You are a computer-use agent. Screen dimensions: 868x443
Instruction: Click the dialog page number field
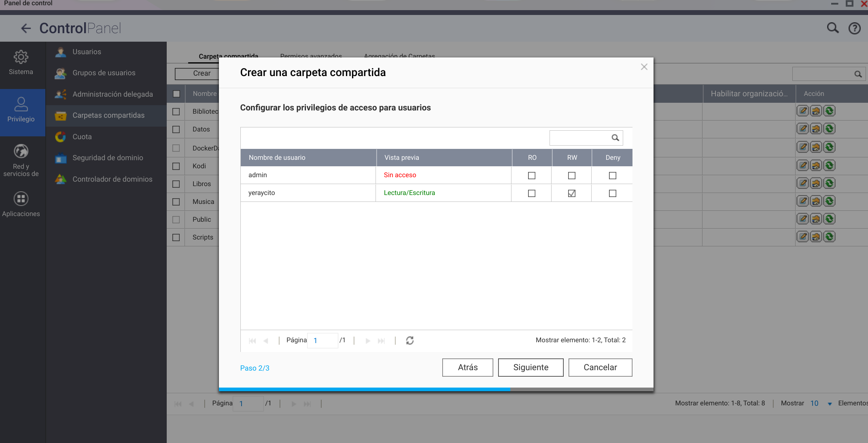pyautogui.click(x=323, y=341)
